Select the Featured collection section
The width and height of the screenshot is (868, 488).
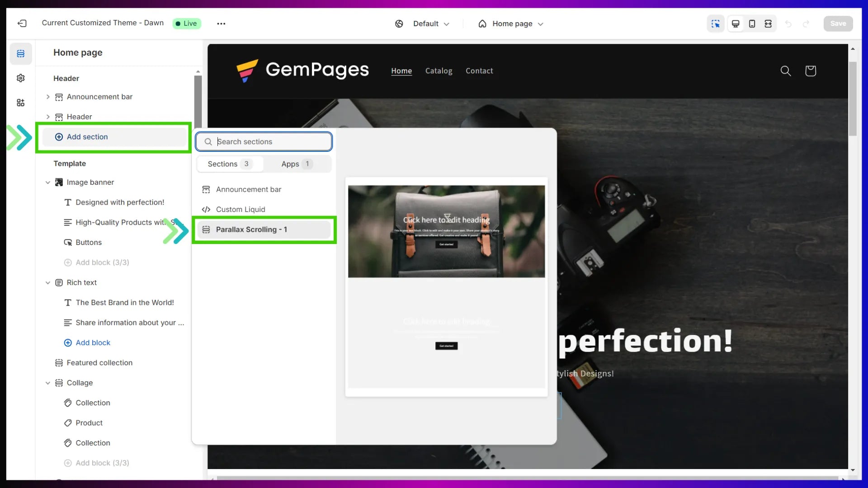pos(99,363)
